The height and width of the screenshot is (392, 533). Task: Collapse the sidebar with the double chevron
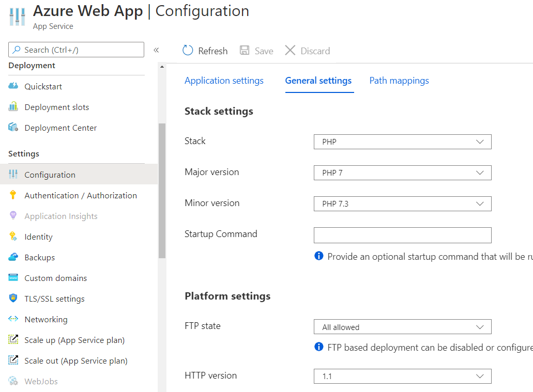pos(156,50)
